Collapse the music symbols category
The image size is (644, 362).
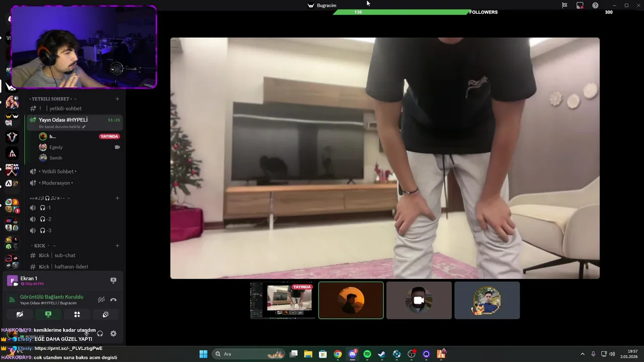pyautogui.click(x=49, y=198)
